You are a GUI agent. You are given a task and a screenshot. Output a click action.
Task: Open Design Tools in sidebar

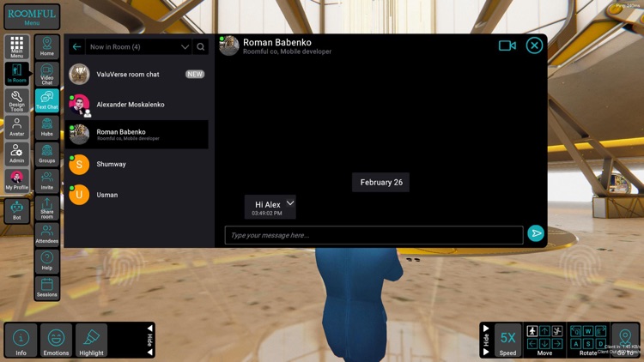pyautogui.click(x=17, y=100)
